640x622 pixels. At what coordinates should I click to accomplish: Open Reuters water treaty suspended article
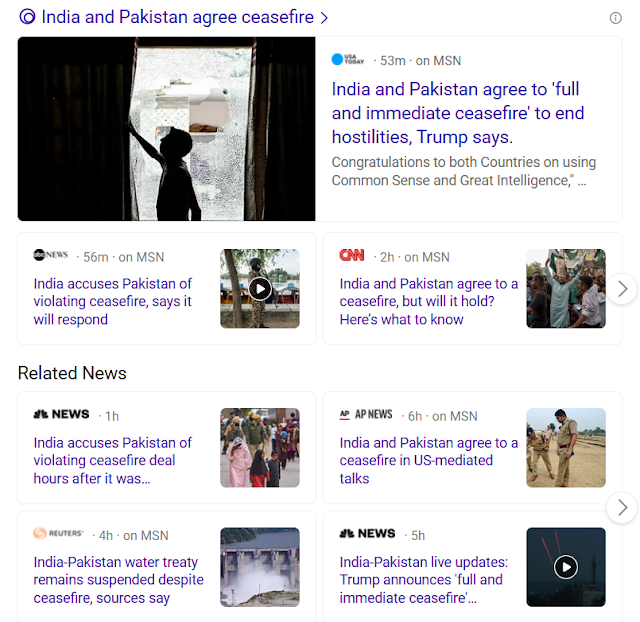point(118,580)
